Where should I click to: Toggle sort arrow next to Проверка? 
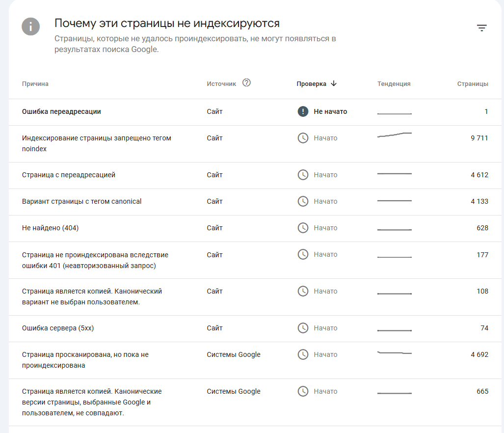click(334, 83)
